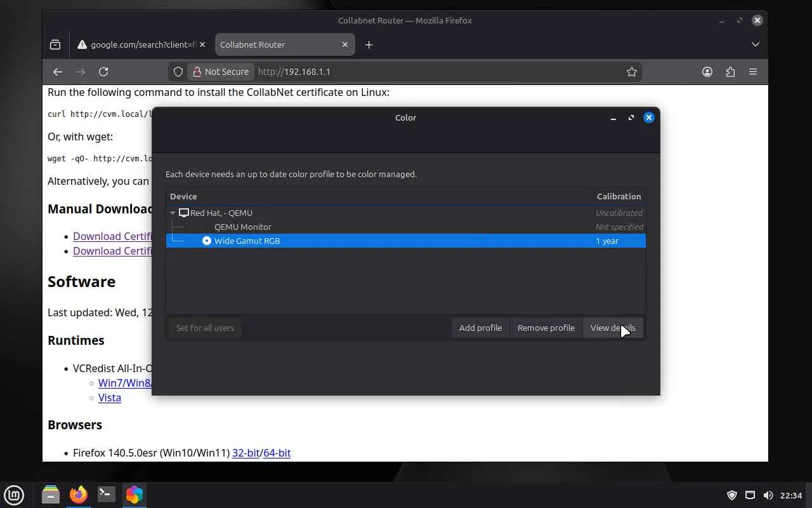Click the Color app icon in the taskbar
The image size is (812, 508).
click(134, 495)
